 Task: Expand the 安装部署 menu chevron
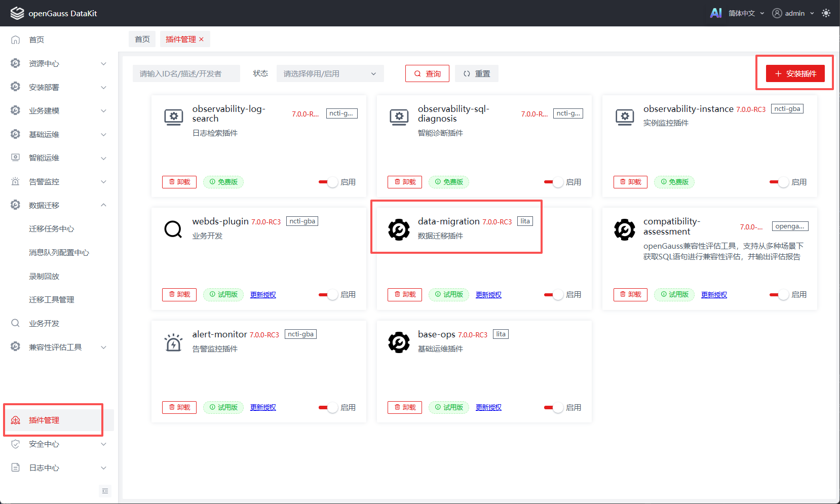point(103,87)
